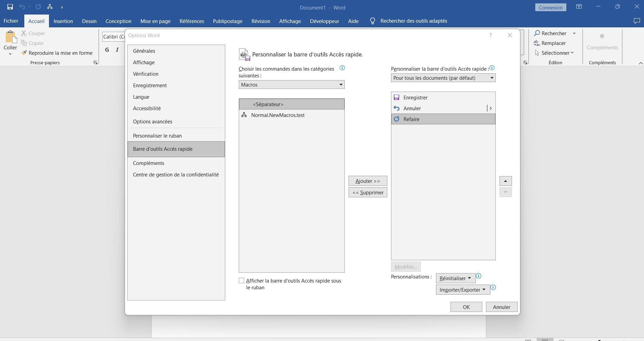Expand the Coller paste options arrow
644x341 pixels.
click(10, 54)
